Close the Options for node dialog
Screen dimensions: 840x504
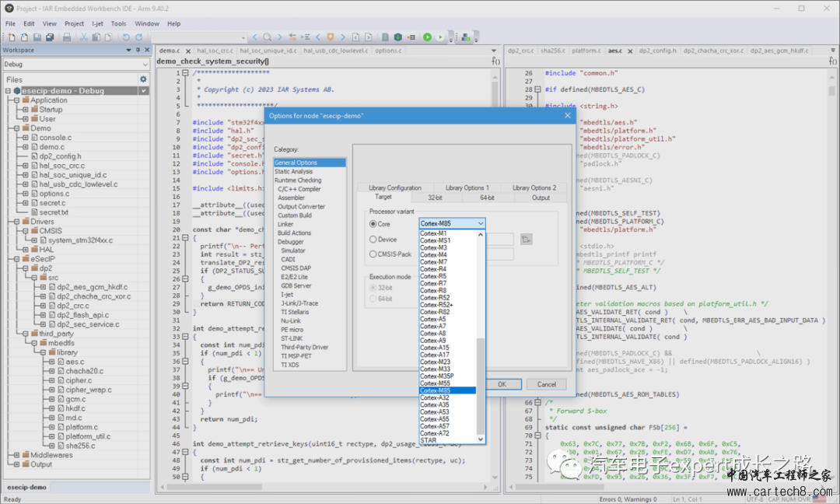pos(567,116)
